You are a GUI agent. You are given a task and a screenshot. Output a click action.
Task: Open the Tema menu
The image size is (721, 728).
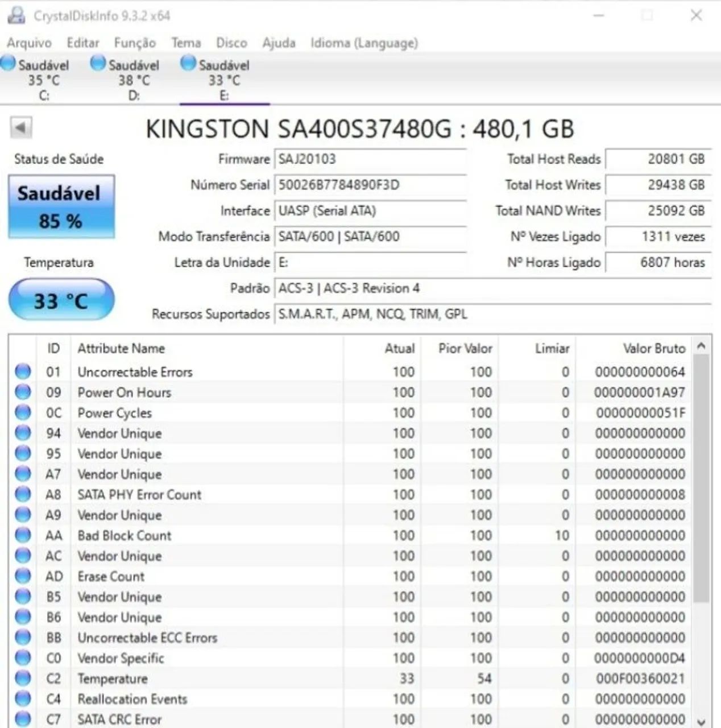tap(187, 43)
